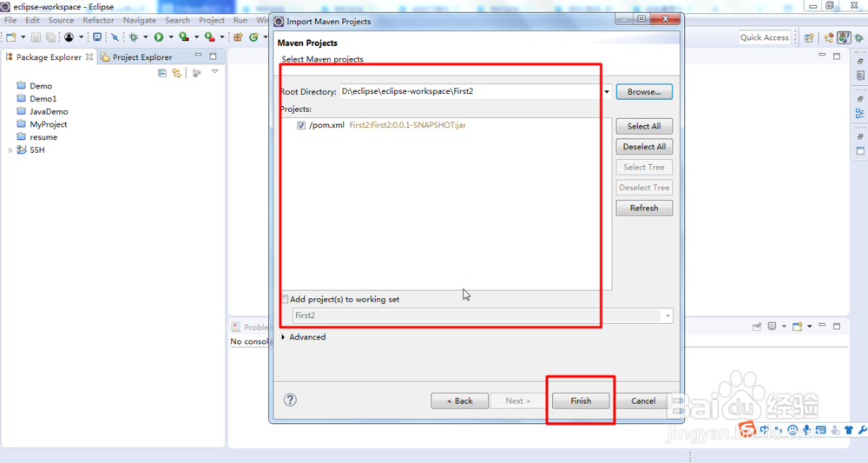Click the Display Selected Console icon
Image resolution: width=868 pixels, height=463 pixels.
pyautogui.click(x=773, y=327)
